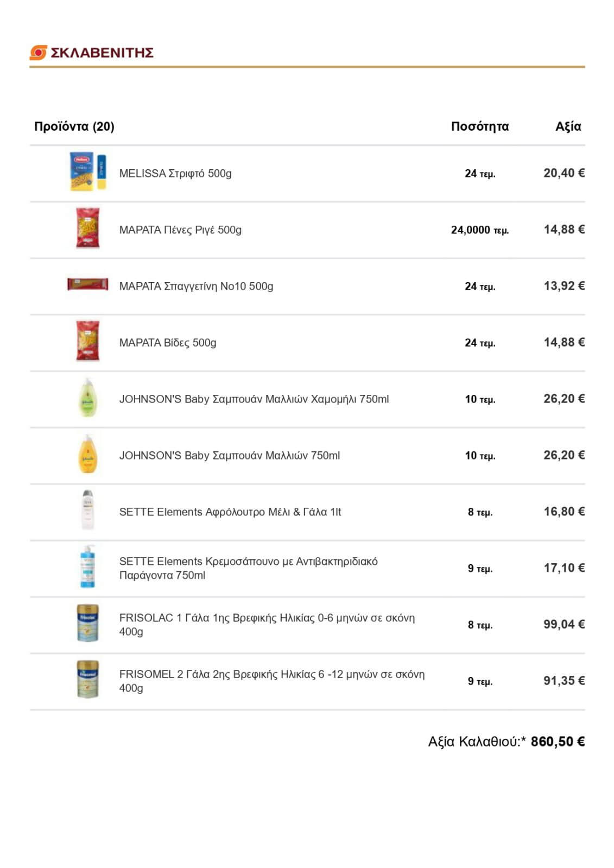The image size is (614, 868).
Task: Click the JOHNSON'S Baby Σαμπουάν Χαμομήλι 750ml name
Action: click(254, 399)
